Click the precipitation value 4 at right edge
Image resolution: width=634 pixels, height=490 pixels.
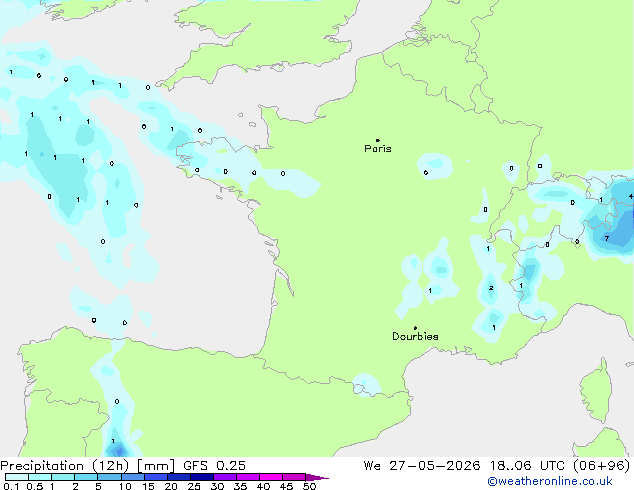tap(631, 196)
